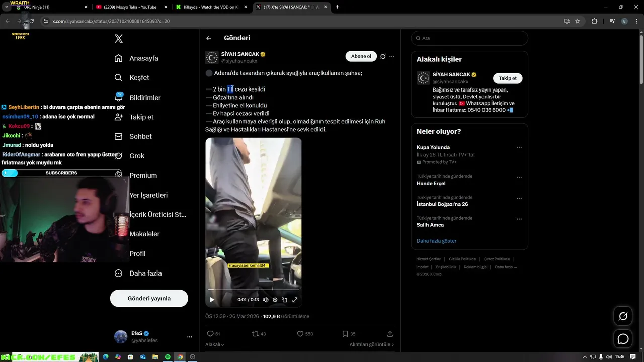Switch to Killayda VOD tab

[210, 7]
